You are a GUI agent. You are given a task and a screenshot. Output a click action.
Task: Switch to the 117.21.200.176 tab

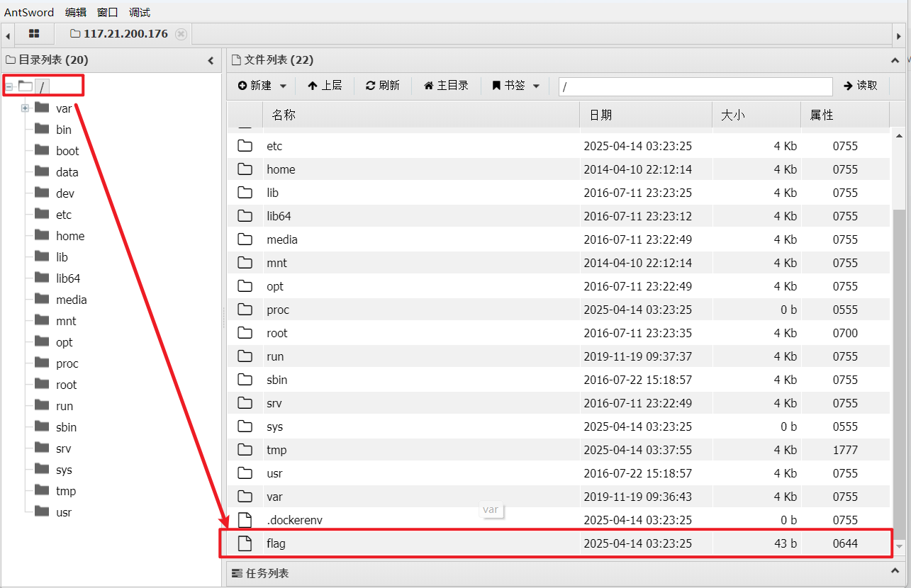(125, 34)
